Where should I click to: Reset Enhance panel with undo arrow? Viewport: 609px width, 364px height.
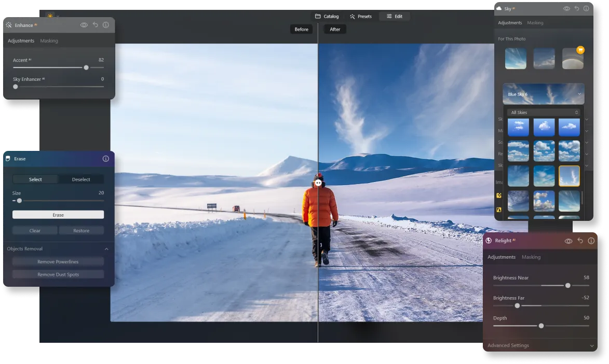(95, 24)
